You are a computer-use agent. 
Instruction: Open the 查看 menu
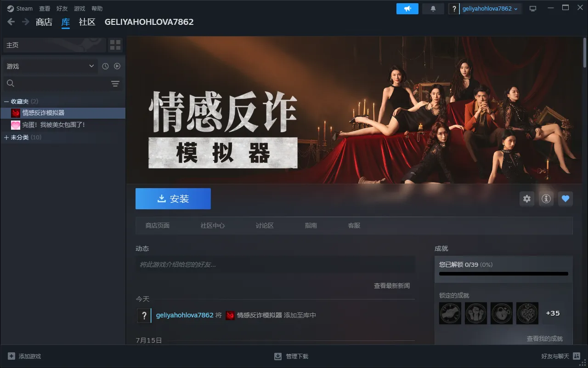pos(45,9)
